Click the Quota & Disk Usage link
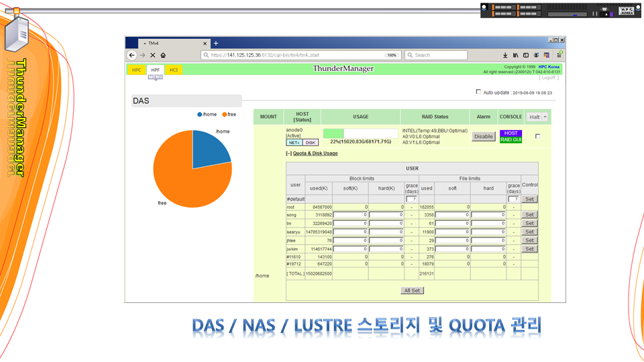The height and width of the screenshot is (362, 644). click(315, 154)
